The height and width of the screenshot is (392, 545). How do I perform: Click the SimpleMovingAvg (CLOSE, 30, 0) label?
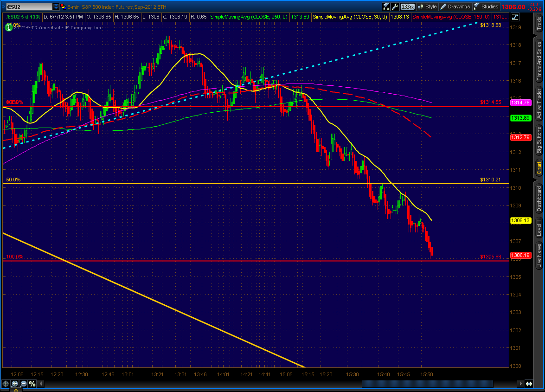(x=350, y=17)
